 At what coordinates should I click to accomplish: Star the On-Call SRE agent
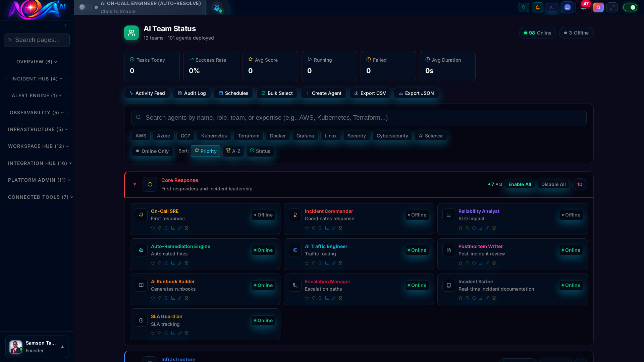153,228
